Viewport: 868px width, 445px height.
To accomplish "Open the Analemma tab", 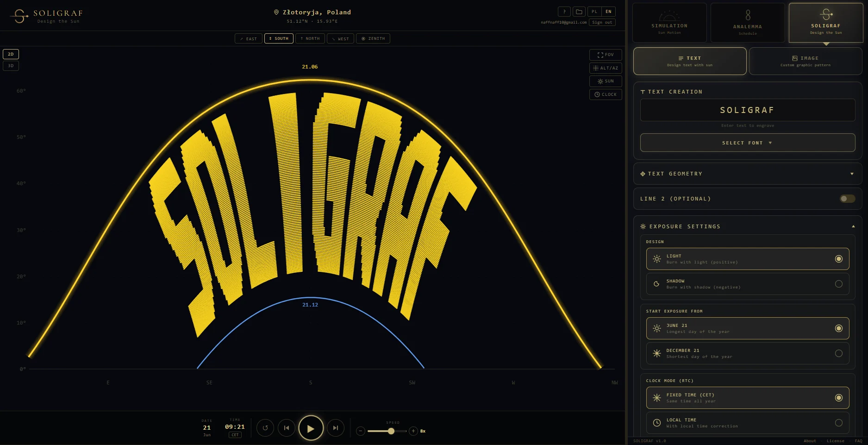I will click(748, 23).
